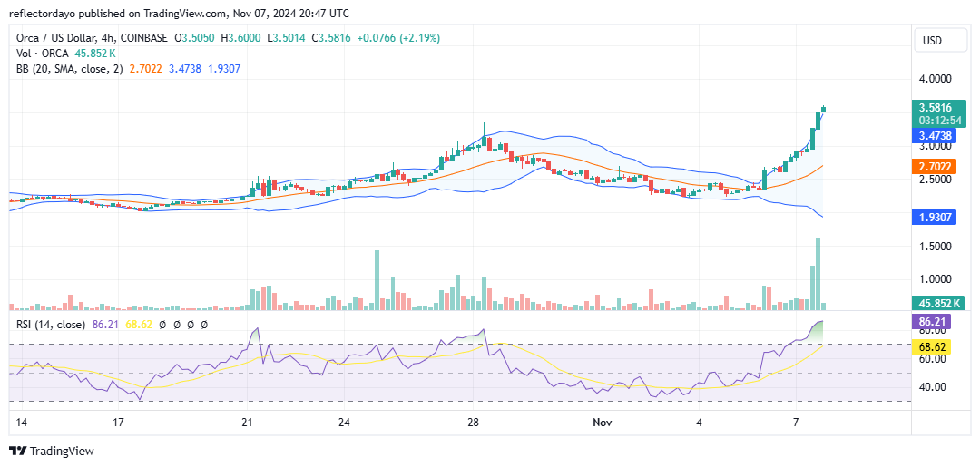This screenshot has height=467, width=980.
Task: Click the BB lower value 1.9307 in legend
Action: 222,69
